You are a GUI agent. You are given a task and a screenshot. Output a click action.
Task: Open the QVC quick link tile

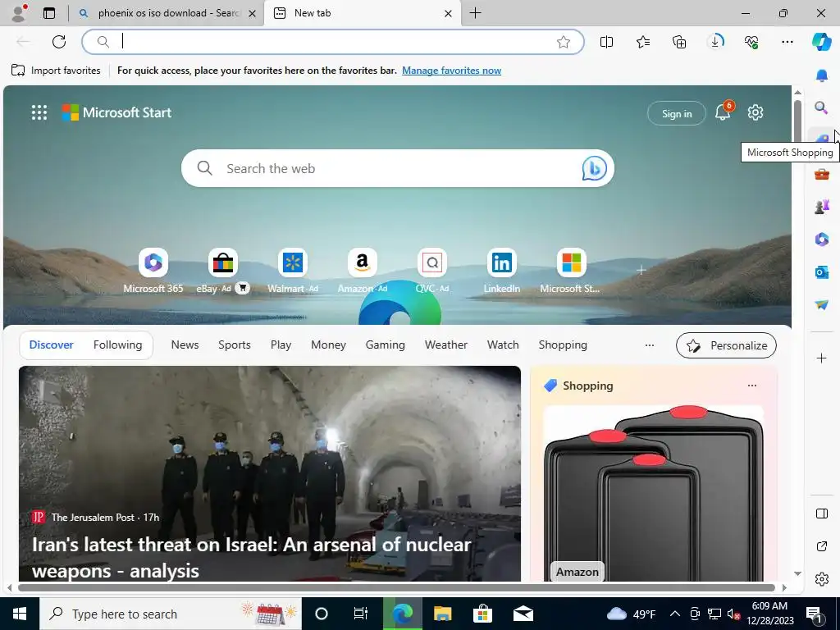pos(431,271)
